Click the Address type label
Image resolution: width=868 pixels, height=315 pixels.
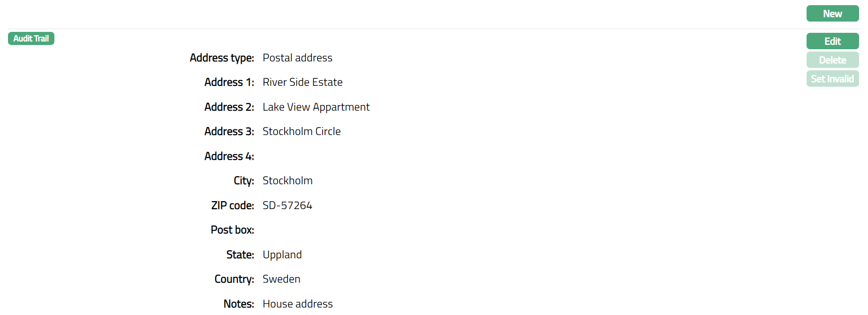click(x=222, y=58)
